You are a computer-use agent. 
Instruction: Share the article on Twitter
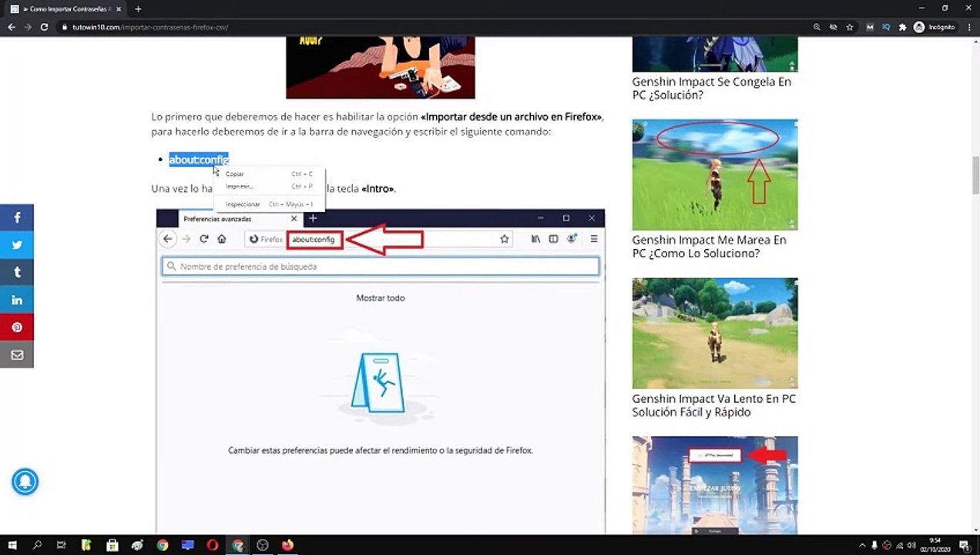tap(17, 245)
